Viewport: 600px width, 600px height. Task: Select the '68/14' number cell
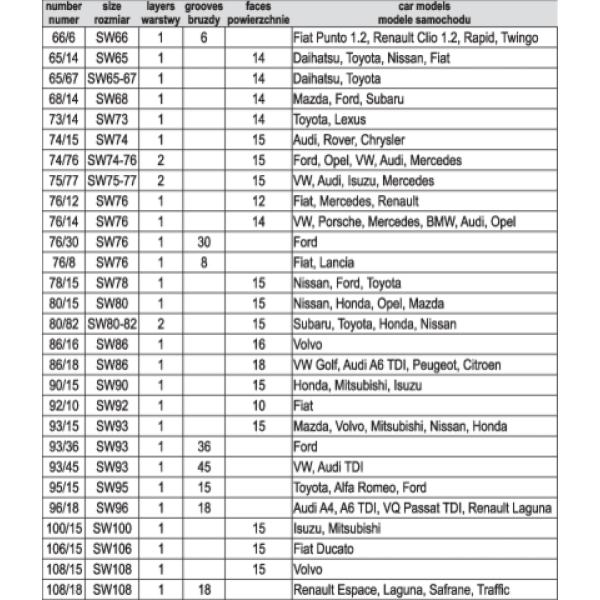pos(64,99)
